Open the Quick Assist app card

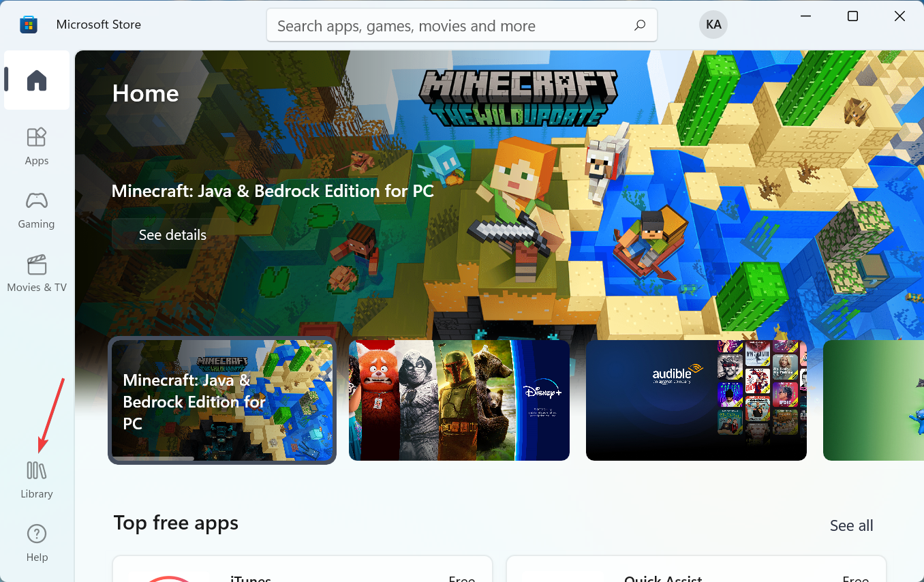pyautogui.click(x=696, y=568)
